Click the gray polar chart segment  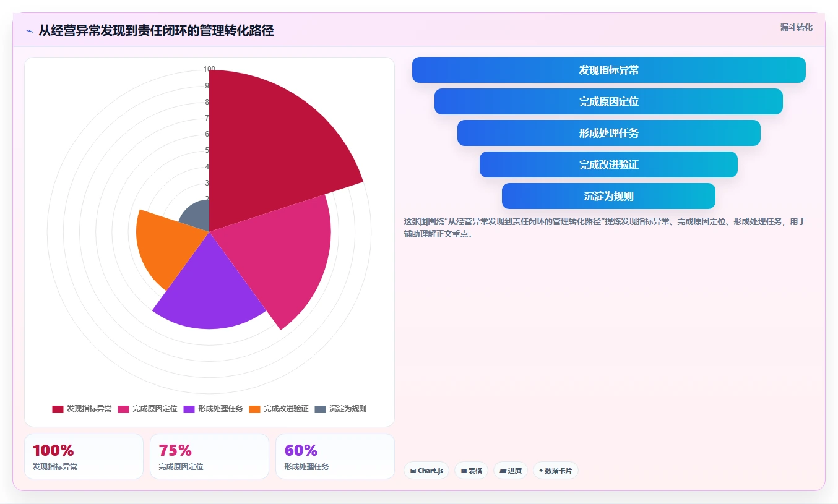[x=197, y=215]
